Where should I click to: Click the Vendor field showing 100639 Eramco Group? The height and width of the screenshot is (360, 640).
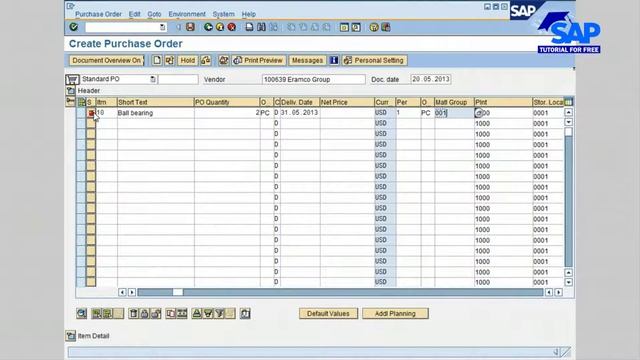coord(313,79)
